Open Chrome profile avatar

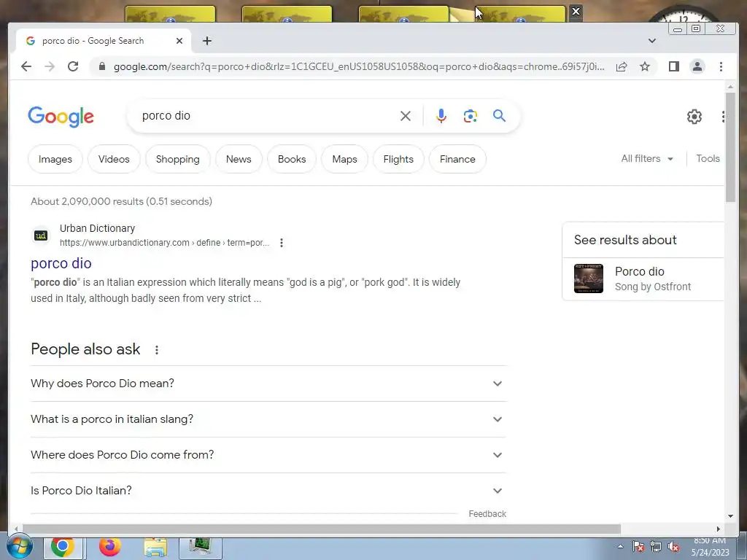pos(697,66)
